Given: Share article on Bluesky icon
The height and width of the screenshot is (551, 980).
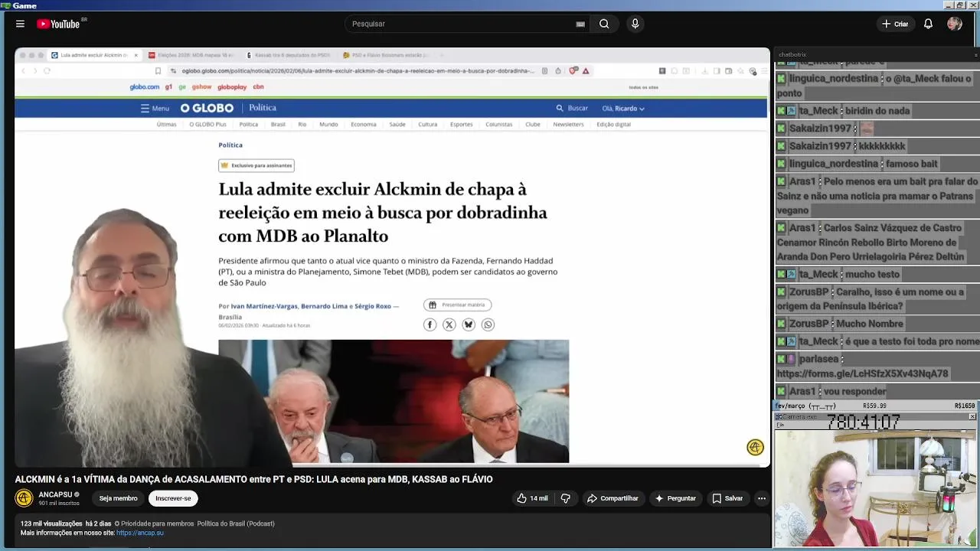Looking at the screenshot, I should click(x=469, y=324).
